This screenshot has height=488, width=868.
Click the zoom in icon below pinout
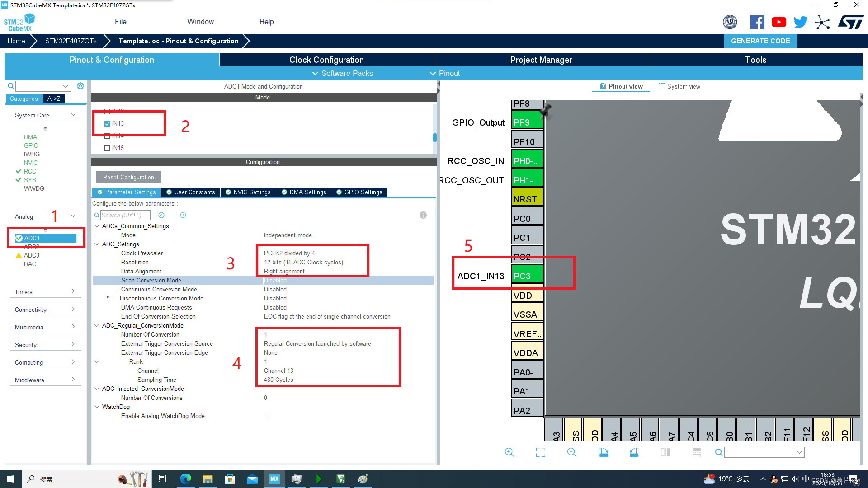[x=509, y=452]
